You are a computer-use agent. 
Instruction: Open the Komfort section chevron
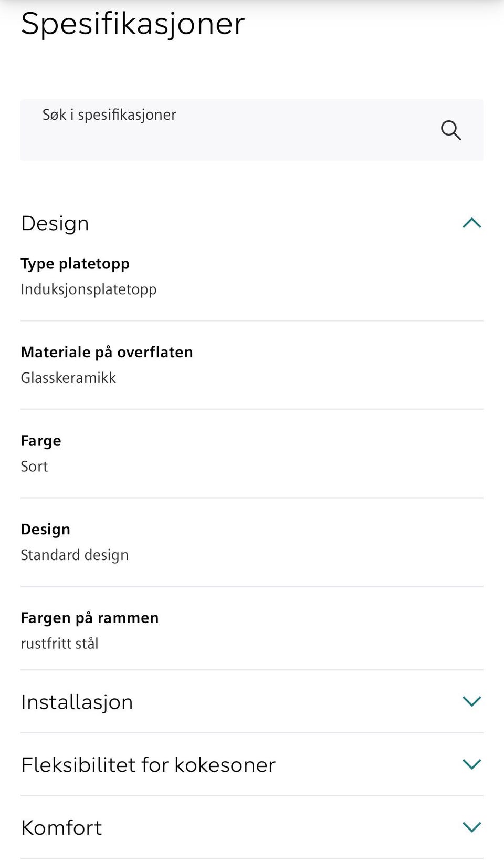pyautogui.click(x=471, y=827)
